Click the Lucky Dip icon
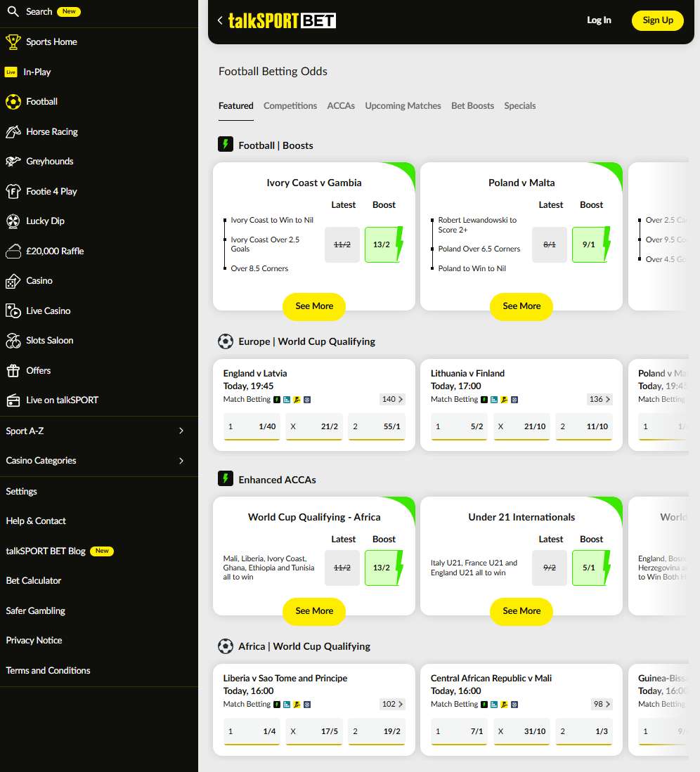 (x=13, y=221)
